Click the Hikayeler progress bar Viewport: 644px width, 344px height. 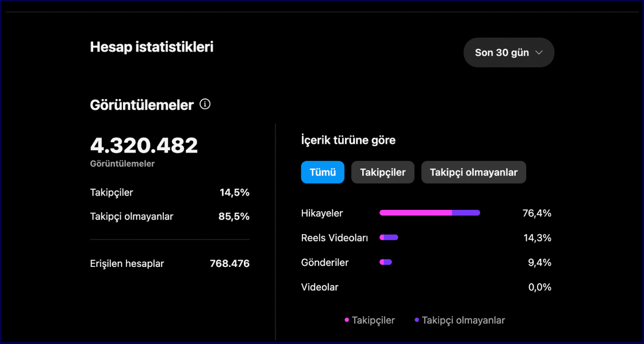click(430, 213)
